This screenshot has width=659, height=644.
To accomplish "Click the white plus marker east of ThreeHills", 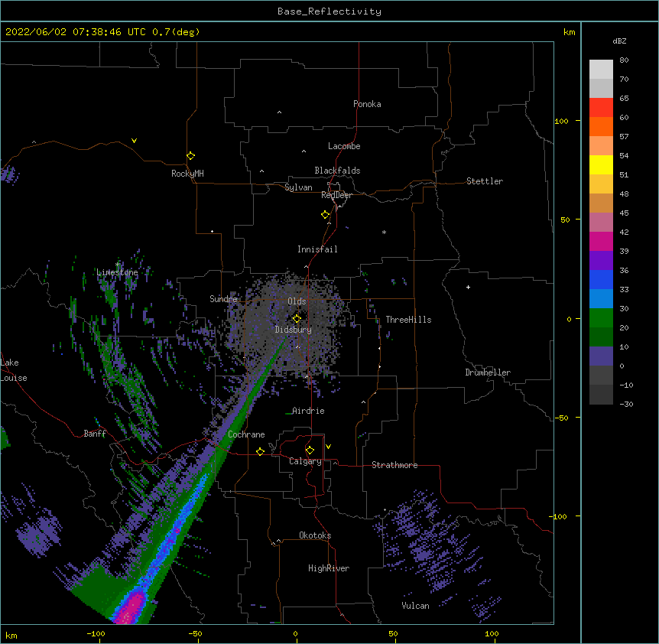I will [x=468, y=287].
